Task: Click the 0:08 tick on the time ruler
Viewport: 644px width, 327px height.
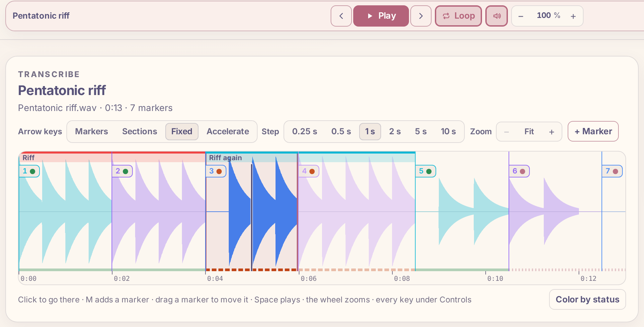Action: pyautogui.click(x=402, y=278)
